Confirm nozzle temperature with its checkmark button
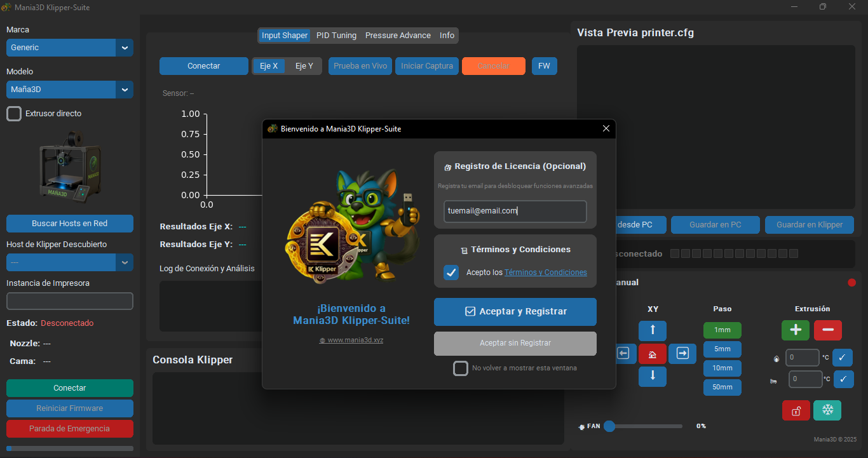Screen dimensions: 868x458 (x=842, y=358)
